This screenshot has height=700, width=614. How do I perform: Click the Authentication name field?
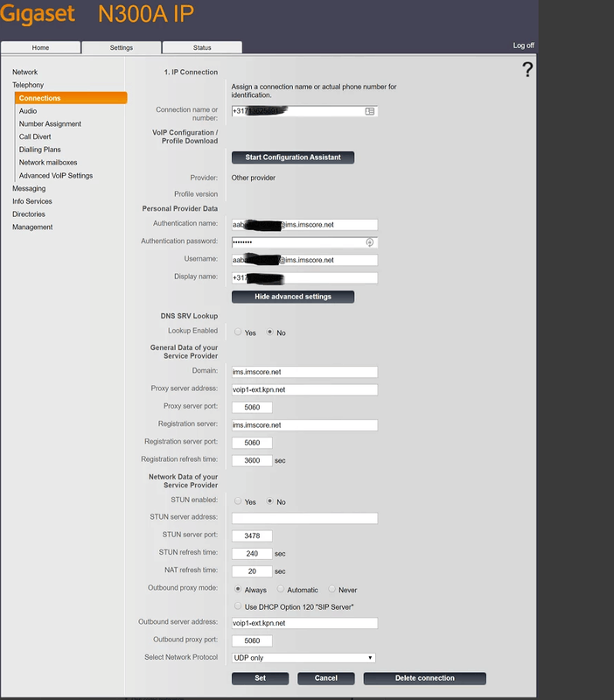pyautogui.click(x=304, y=225)
